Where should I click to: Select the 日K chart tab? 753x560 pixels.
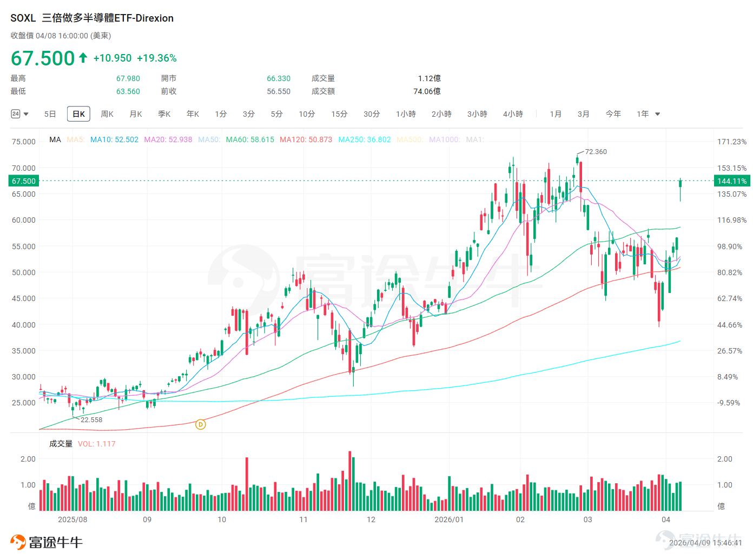coord(78,114)
